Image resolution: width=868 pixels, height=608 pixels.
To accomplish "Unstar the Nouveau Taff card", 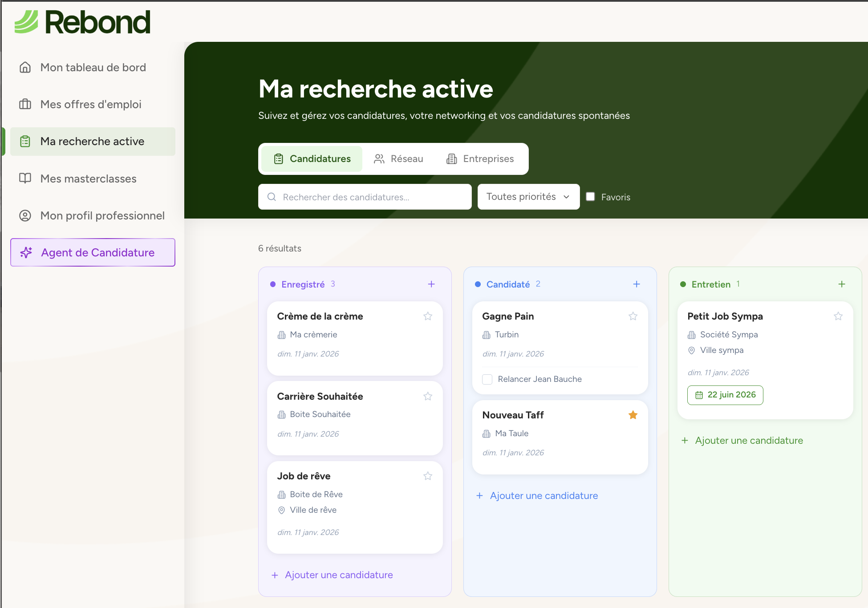I will click(633, 415).
